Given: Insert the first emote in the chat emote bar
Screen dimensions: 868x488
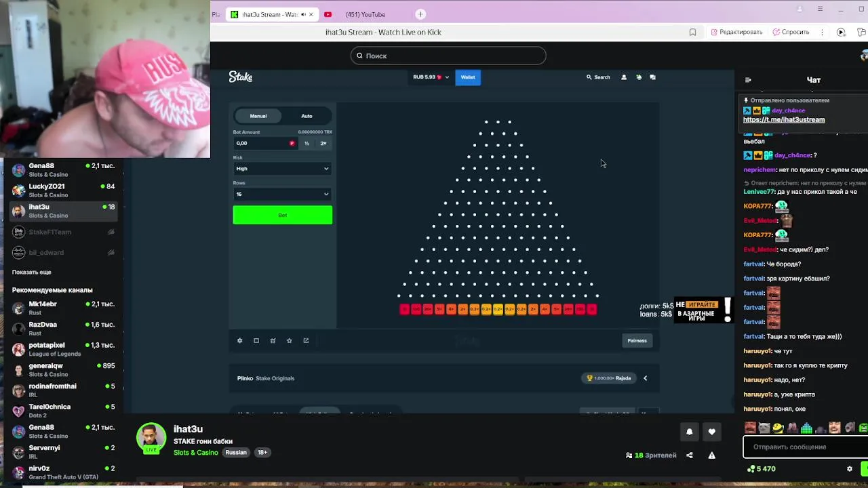Looking at the screenshot, I should click(x=750, y=428).
